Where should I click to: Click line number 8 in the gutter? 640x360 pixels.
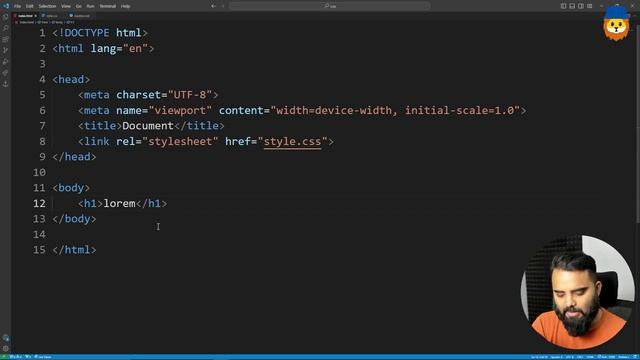pyautogui.click(x=42, y=142)
